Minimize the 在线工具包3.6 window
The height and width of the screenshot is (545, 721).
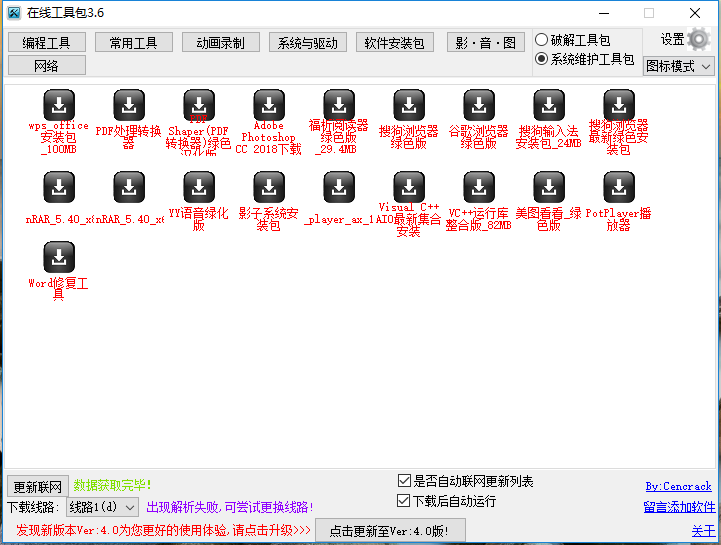(x=604, y=13)
